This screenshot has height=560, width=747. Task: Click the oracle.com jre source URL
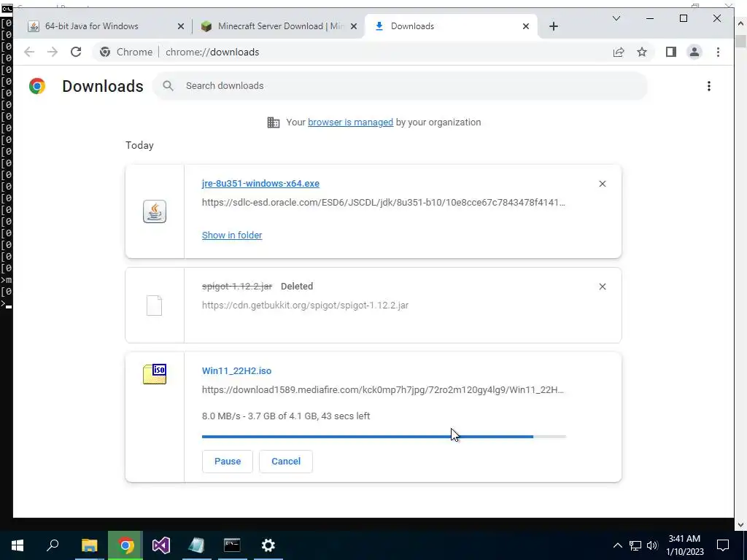[x=384, y=203]
